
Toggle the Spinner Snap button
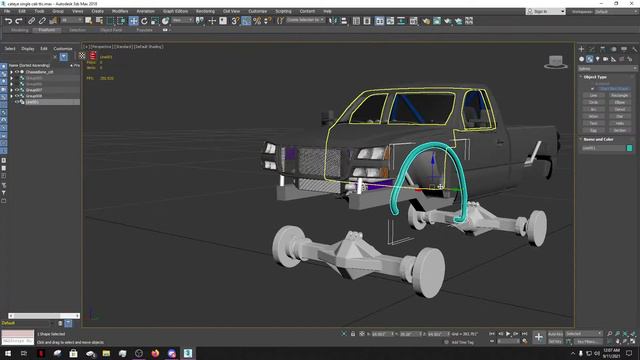point(267,21)
